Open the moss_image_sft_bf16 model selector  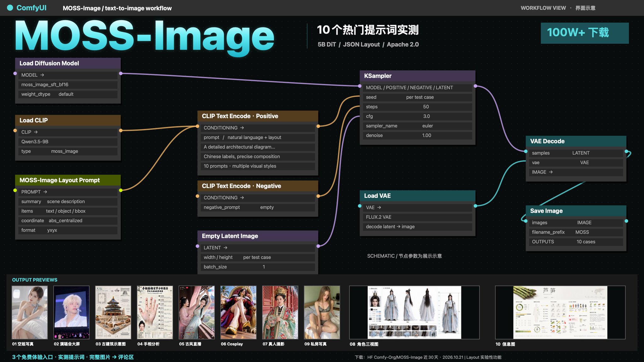(x=68, y=85)
